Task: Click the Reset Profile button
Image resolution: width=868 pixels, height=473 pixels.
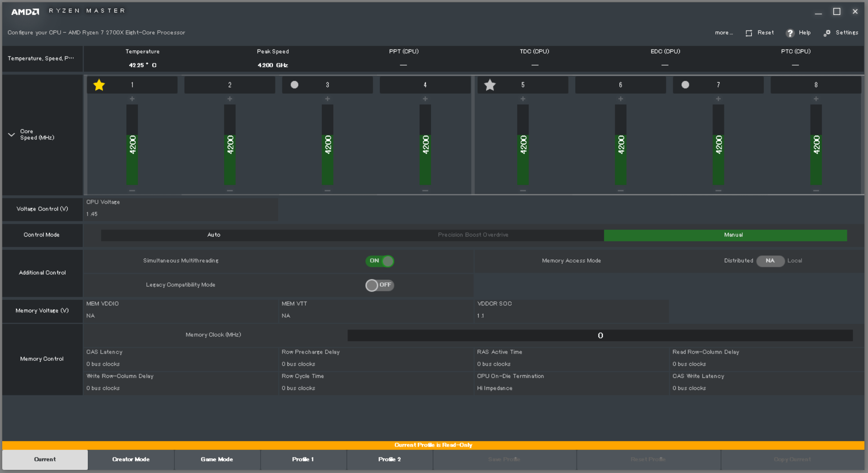Action: [x=648, y=460]
